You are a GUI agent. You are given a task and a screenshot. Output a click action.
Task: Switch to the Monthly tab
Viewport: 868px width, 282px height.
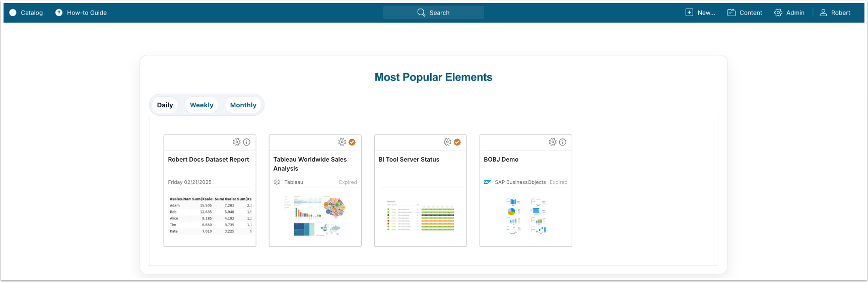click(243, 105)
